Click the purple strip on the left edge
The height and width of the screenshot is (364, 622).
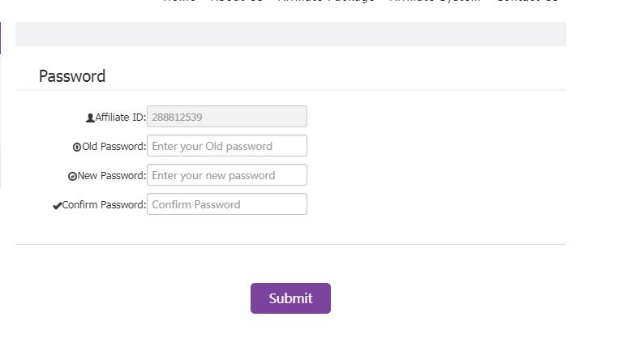pyautogui.click(x=1, y=38)
